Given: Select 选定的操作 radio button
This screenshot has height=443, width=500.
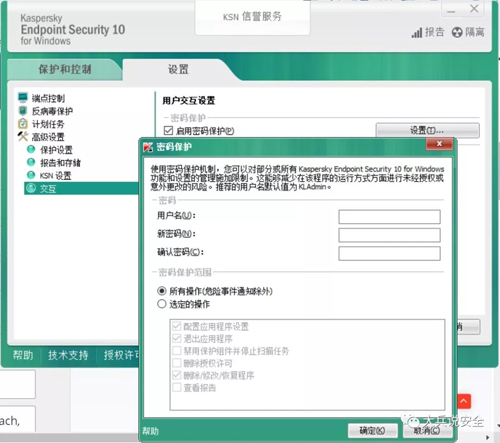Looking at the screenshot, I should coord(162,304).
